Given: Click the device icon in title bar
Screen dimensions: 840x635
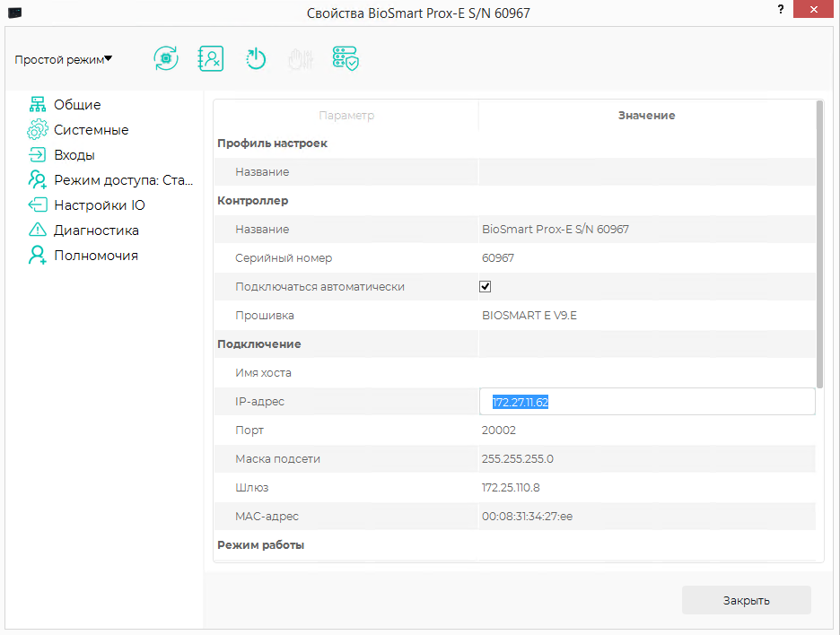Looking at the screenshot, I should coord(15,13).
